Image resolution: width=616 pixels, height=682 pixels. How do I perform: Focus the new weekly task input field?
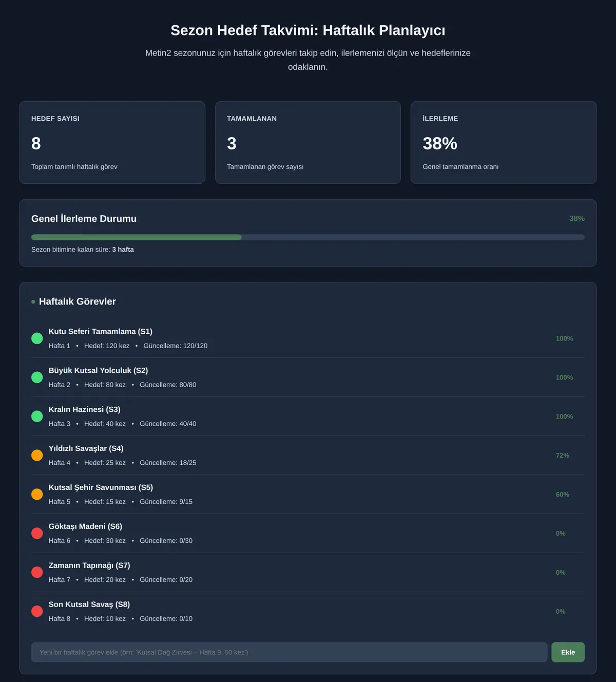point(289,652)
